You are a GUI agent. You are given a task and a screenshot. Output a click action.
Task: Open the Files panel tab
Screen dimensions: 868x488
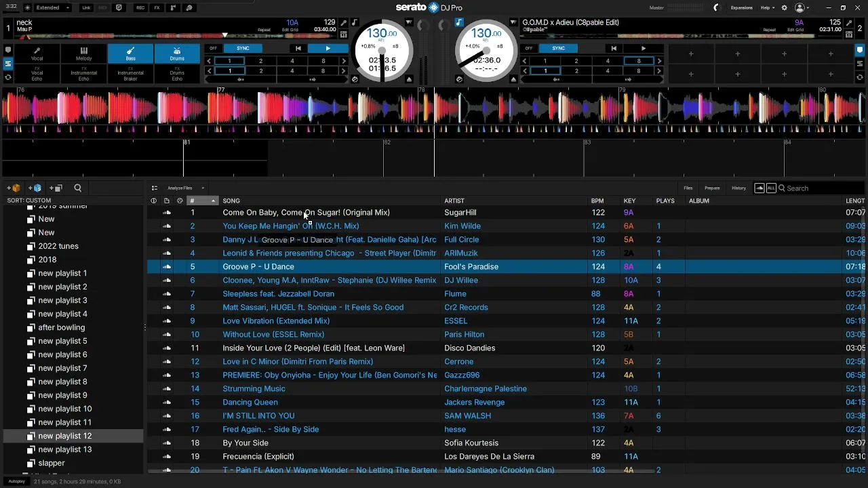coord(688,188)
